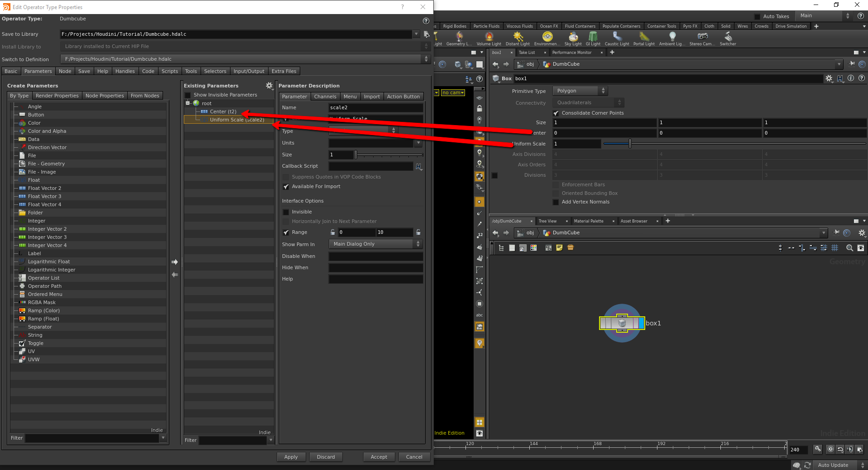Open Auto Update mode dropdown

pyautogui.click(x=840, y=465)
